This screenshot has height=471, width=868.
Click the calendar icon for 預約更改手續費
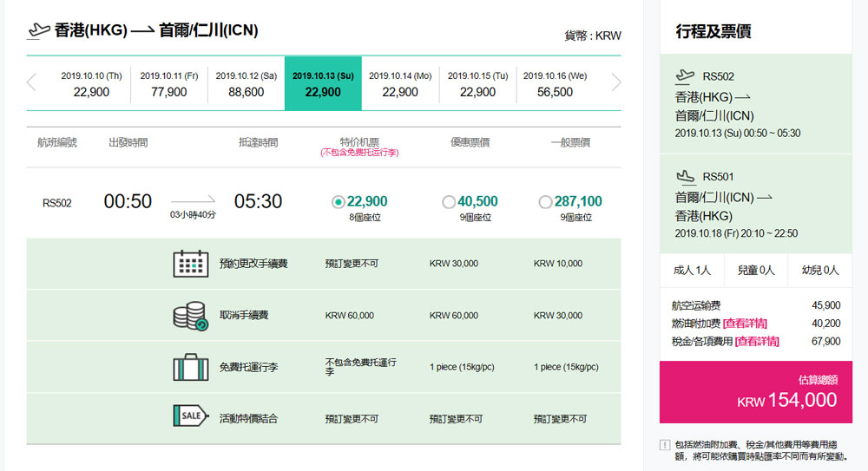tap(190, 264)
